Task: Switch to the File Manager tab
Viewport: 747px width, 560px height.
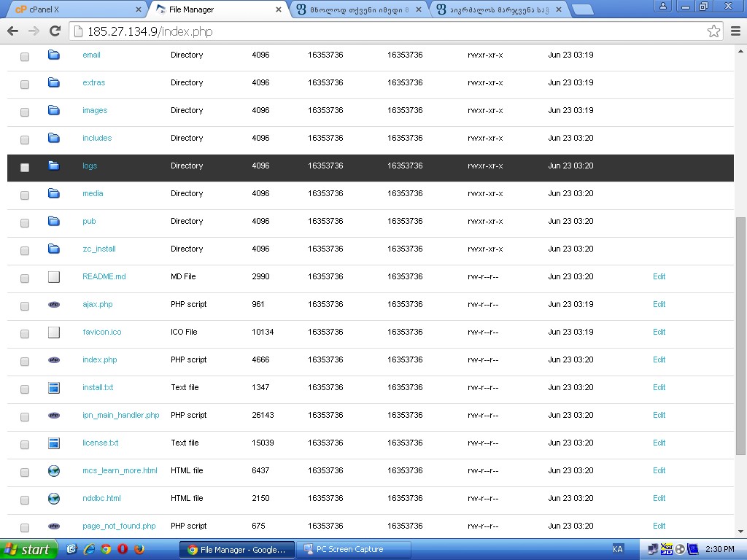Action: tap(219, 9)
